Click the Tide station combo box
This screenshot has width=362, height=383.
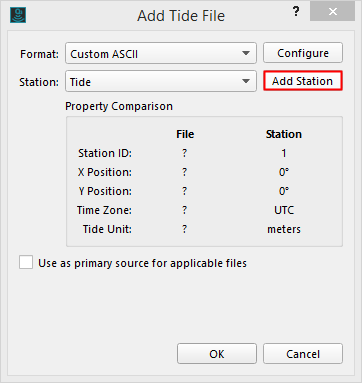pyautogui.click(x=161, y=81)
